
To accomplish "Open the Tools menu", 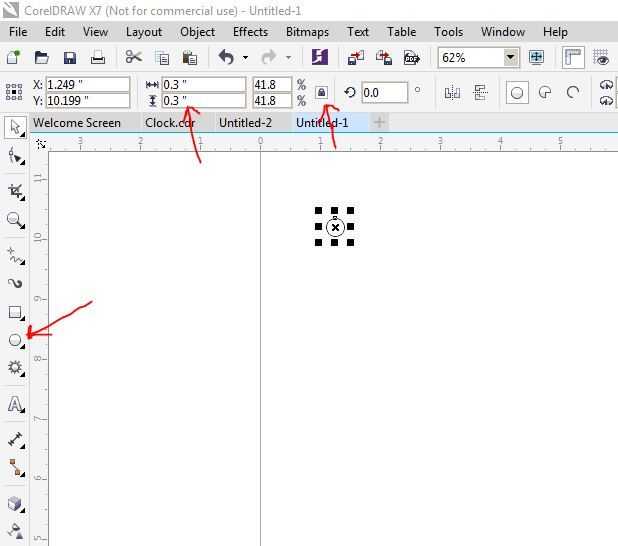I will [449, 32].
